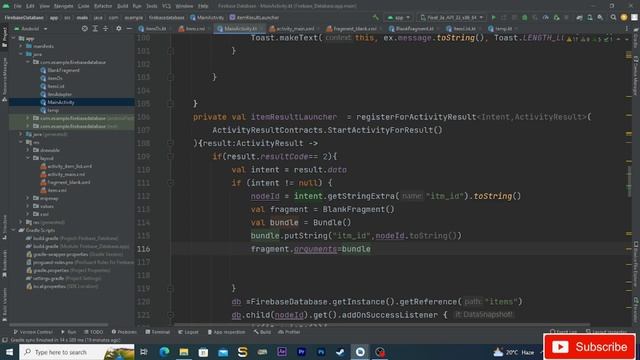
Task: Place cursor at end of line 116
Action: pyautogui.click(x=371, y=249)
